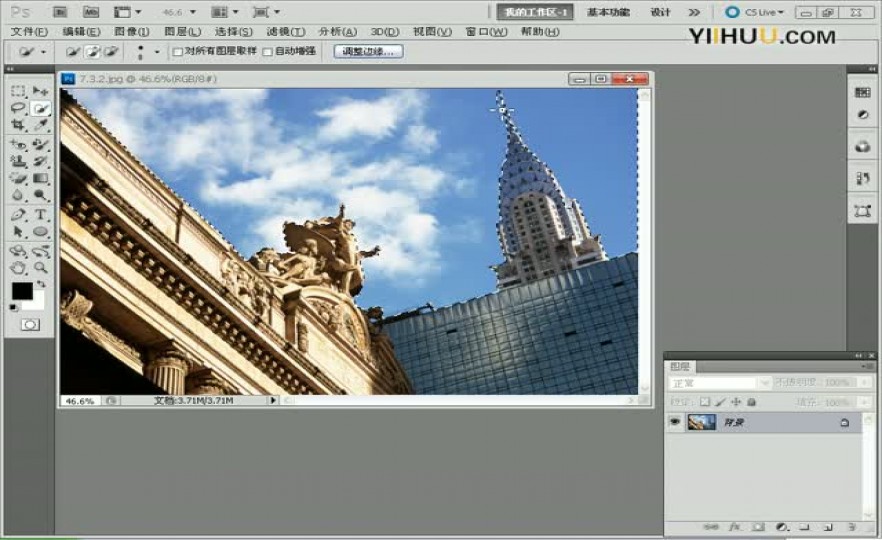Viewport: 882px width, 540px height.
Task: Enable 自动增强 checkbox
Action: click(x=268, y=52)
